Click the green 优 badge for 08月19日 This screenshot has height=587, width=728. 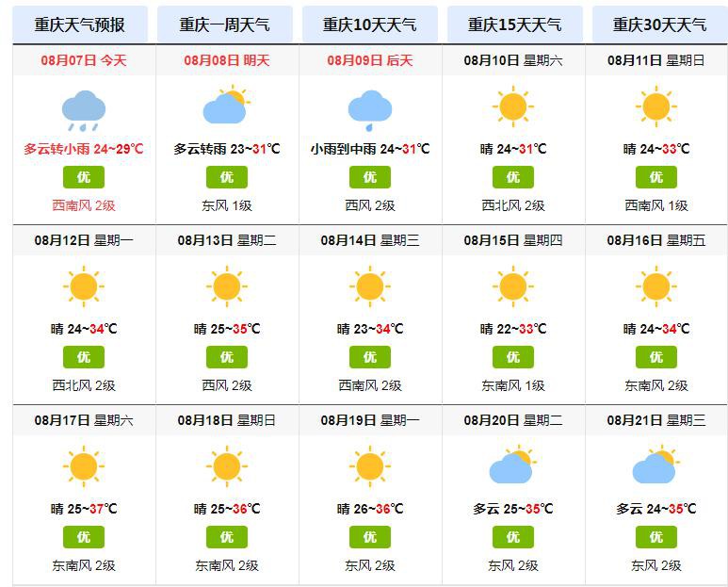(370, 537)
